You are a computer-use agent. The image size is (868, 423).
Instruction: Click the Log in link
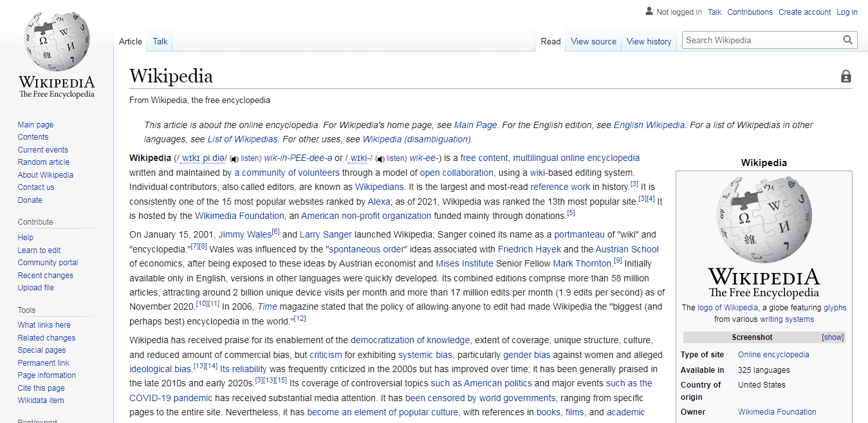847,12
